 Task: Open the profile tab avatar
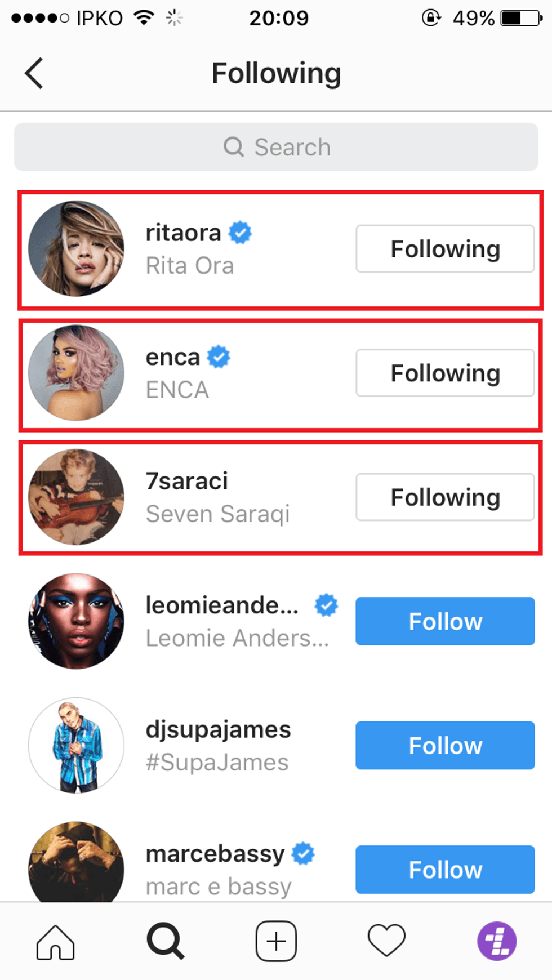click(x=497, y=941)
